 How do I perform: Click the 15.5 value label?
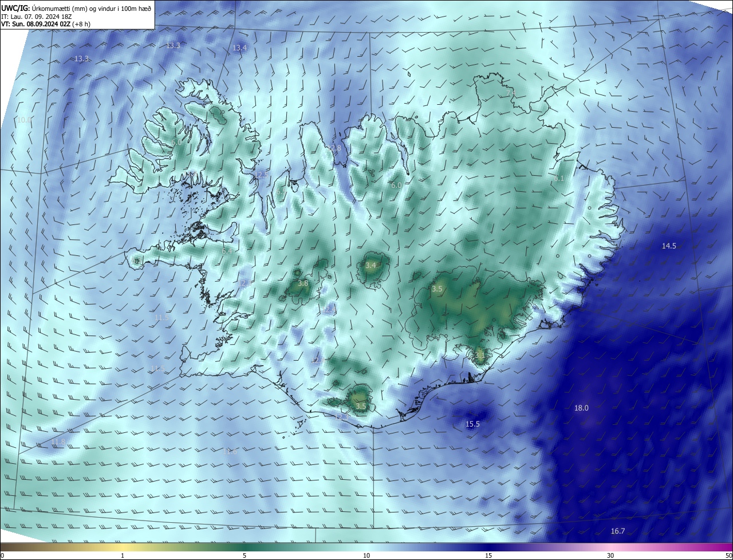[x=472, y=424]
